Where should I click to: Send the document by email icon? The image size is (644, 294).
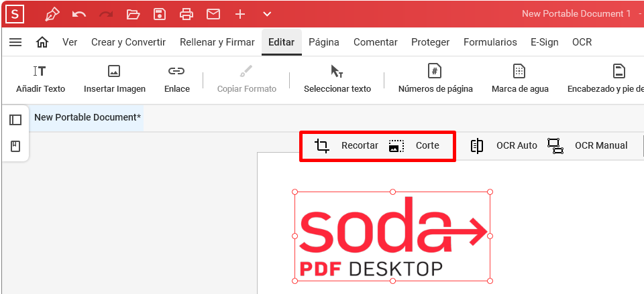213,14
